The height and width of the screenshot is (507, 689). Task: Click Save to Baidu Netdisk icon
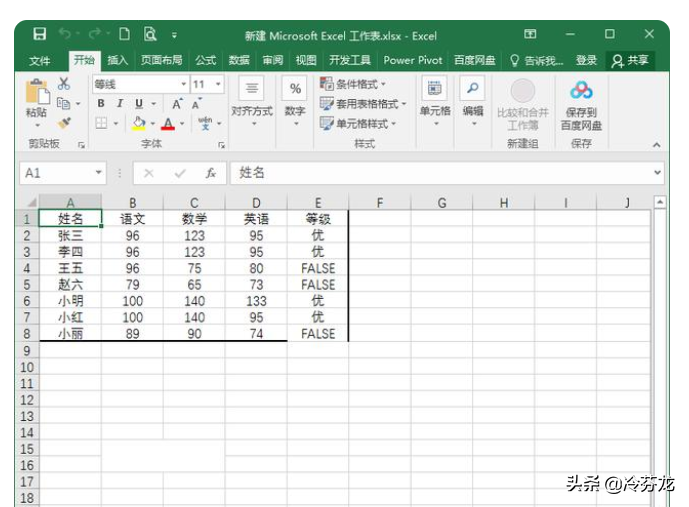(x=581, y=105)
